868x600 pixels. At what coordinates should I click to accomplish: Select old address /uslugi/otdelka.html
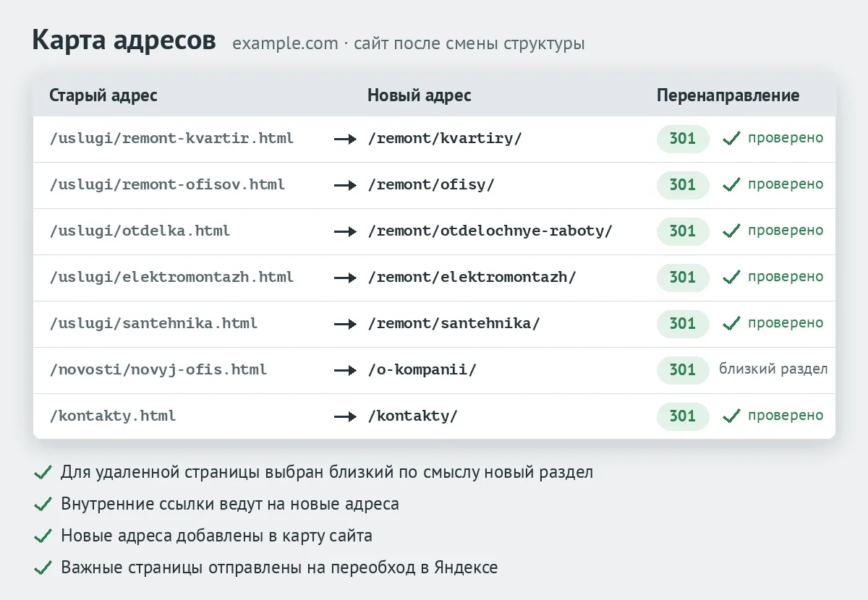pyautogui.click(x=140, y=231)
